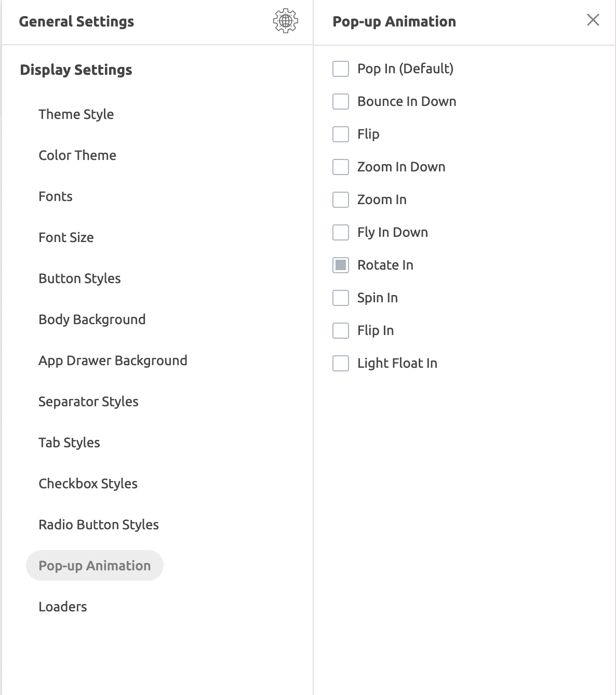Go to Color Theme settings
Image resolution: width=616 pixels, height=695 pixels.
(x=77, y=155)
